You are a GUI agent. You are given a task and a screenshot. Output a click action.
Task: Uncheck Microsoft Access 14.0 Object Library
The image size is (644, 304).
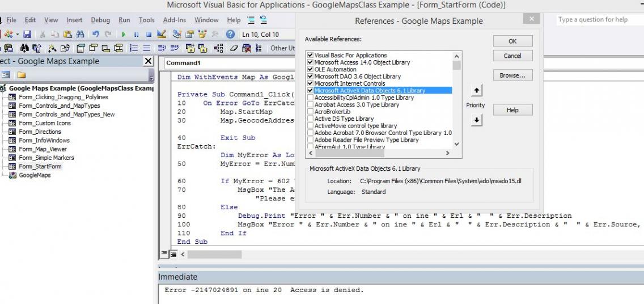click(311, 62)
